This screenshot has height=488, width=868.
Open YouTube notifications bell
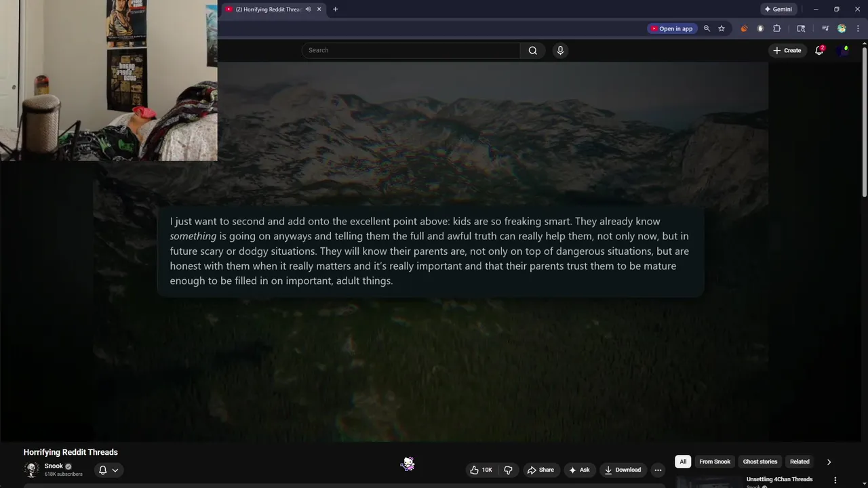tap(819, 50)
